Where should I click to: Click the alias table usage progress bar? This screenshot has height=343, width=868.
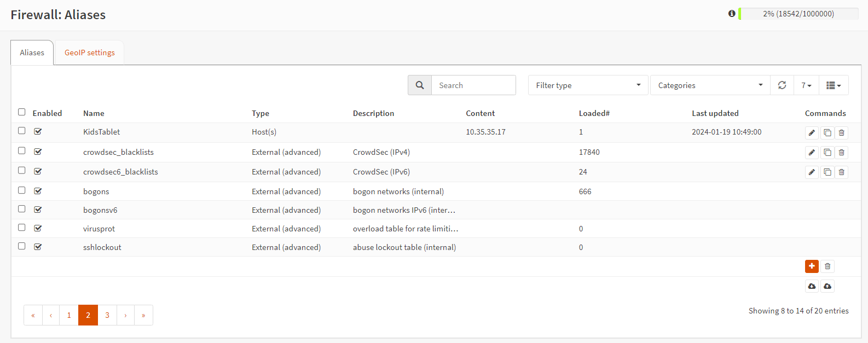pos(798,14)
